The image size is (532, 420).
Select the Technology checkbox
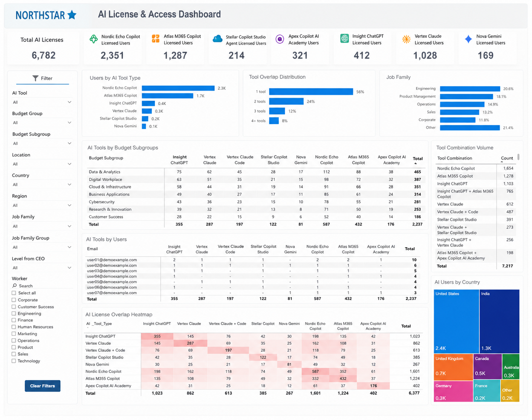(x=14, y=361)
